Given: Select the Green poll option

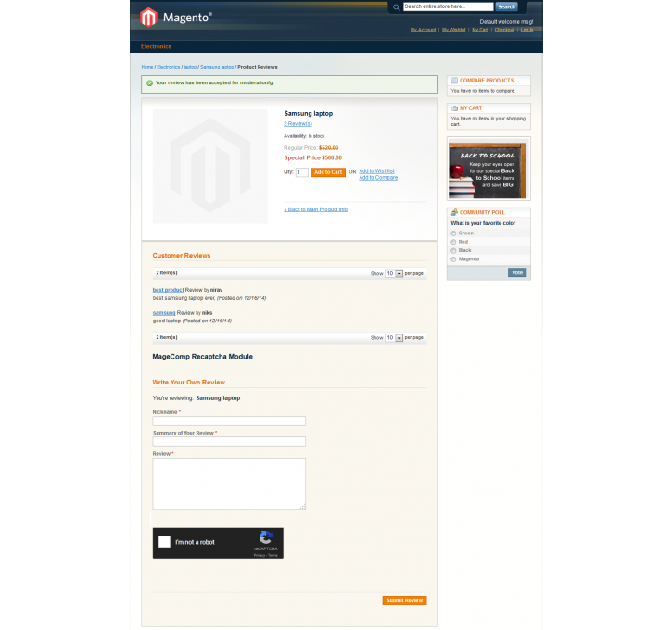Looking at the screenshot, I should click(453, 233).
